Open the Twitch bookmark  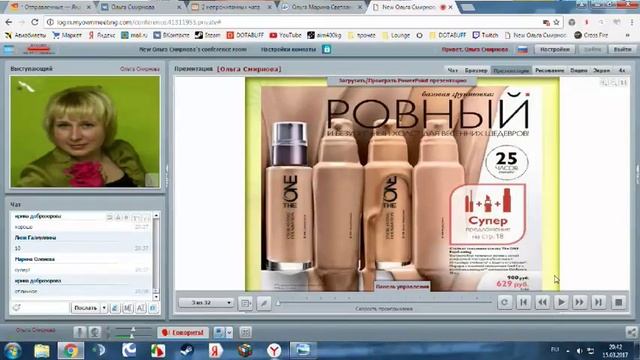pos(485,36)
